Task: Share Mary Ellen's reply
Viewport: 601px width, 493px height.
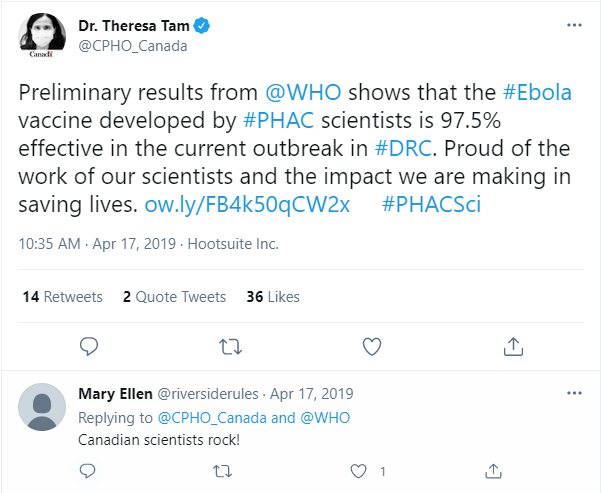Action: click(x=494, y=470)
